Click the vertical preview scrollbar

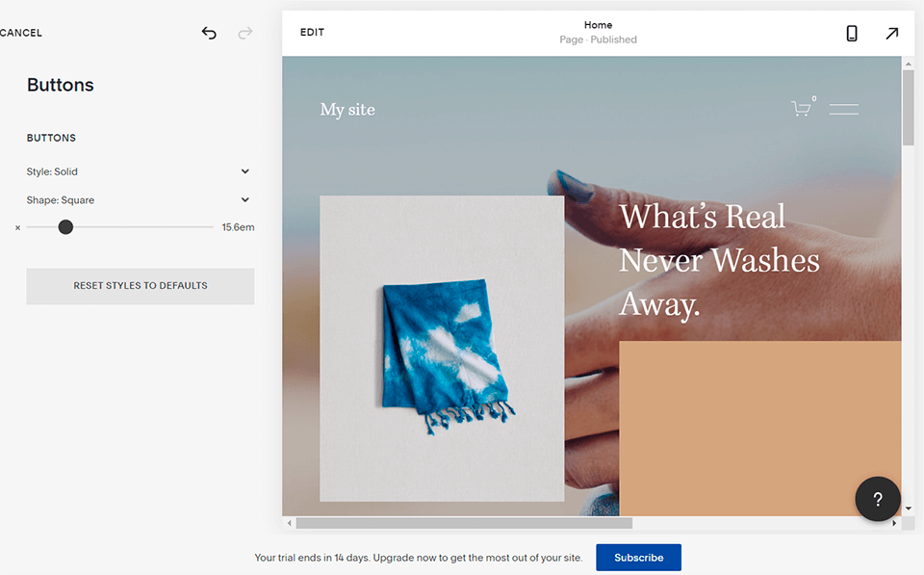tap(907, 101)
